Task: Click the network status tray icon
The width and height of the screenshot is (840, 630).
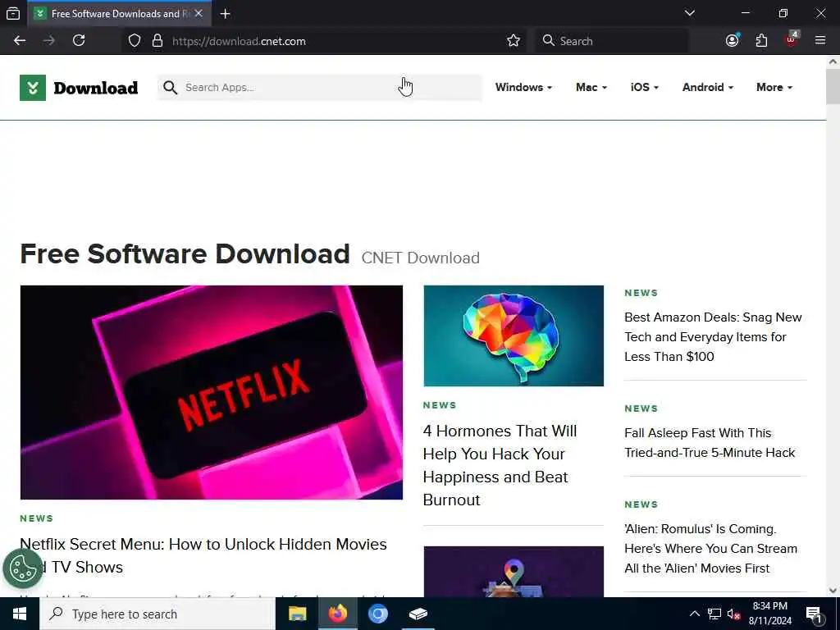Action: [714, 614]
